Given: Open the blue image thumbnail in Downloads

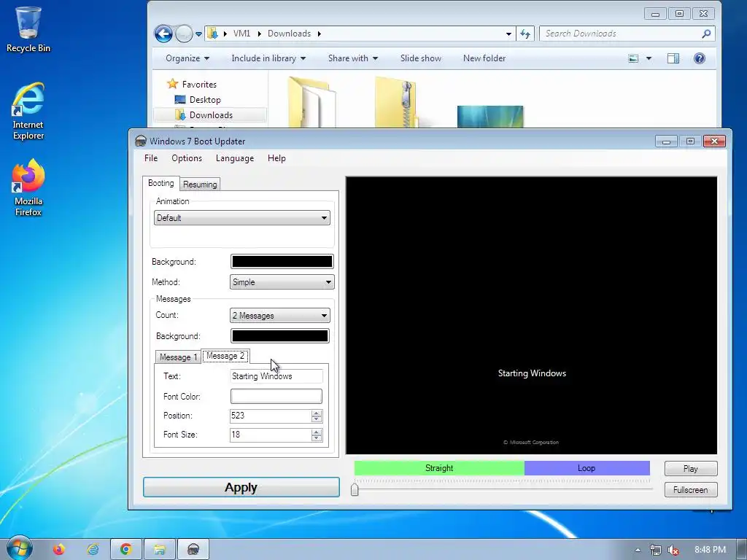Looking at the screenshot, I should click(490, 117).
